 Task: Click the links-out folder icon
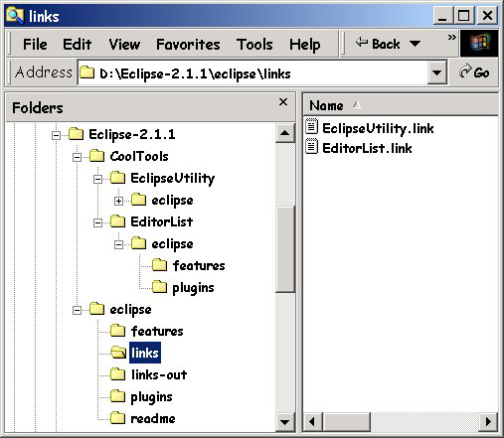coord(117,374)
